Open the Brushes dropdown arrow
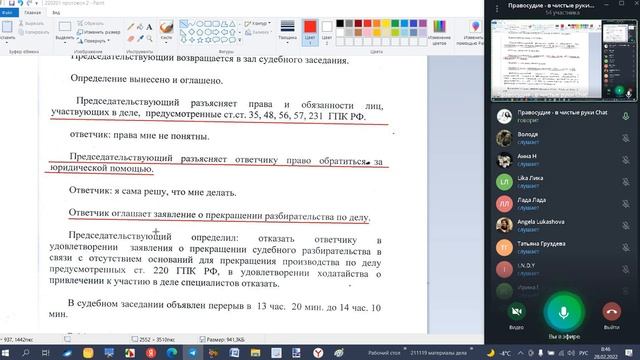Image resolution: width=640 pixels, height=360 pixels. (166, 42)
